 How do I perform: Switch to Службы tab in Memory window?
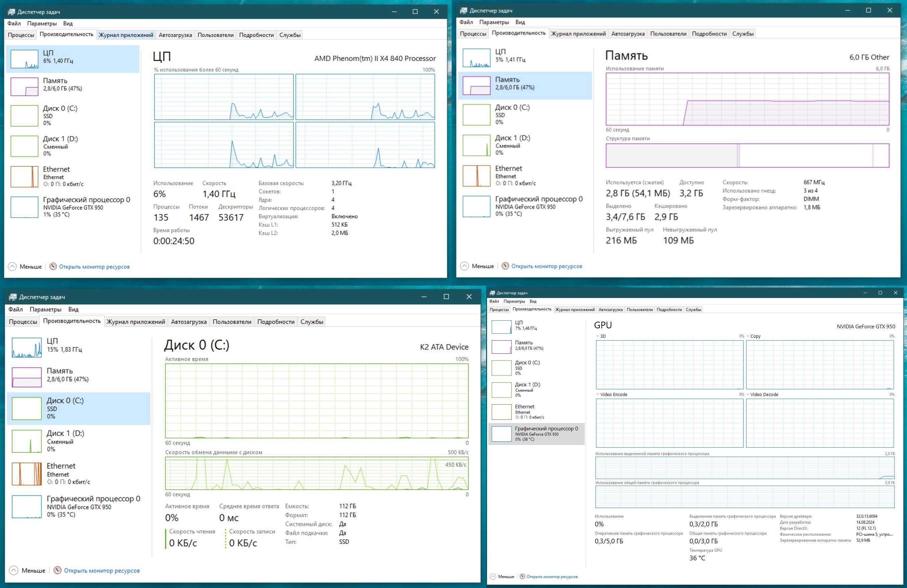coord(742,34)
